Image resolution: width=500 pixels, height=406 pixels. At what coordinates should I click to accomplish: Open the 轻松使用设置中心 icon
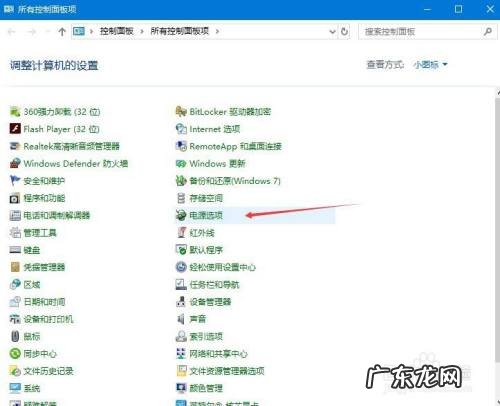coord(181,267)
